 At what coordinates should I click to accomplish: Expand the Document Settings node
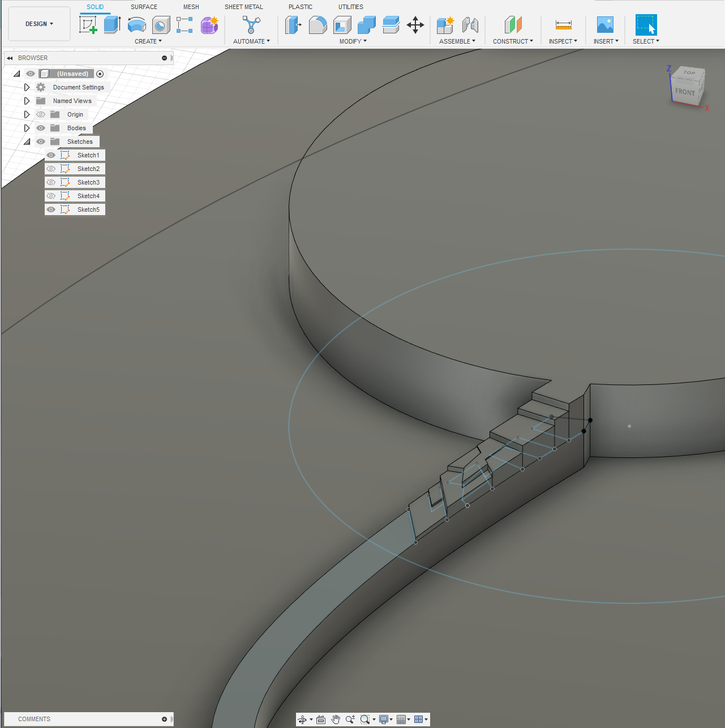[27, 87]
